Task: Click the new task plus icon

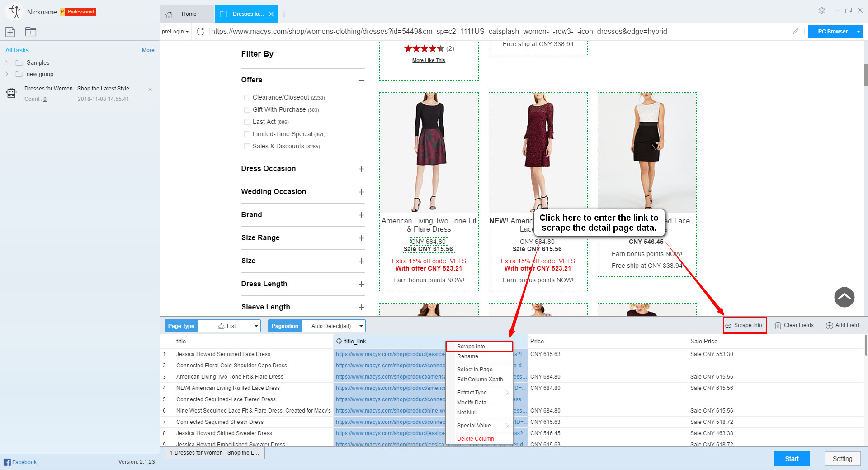Action: pos(10,32)
